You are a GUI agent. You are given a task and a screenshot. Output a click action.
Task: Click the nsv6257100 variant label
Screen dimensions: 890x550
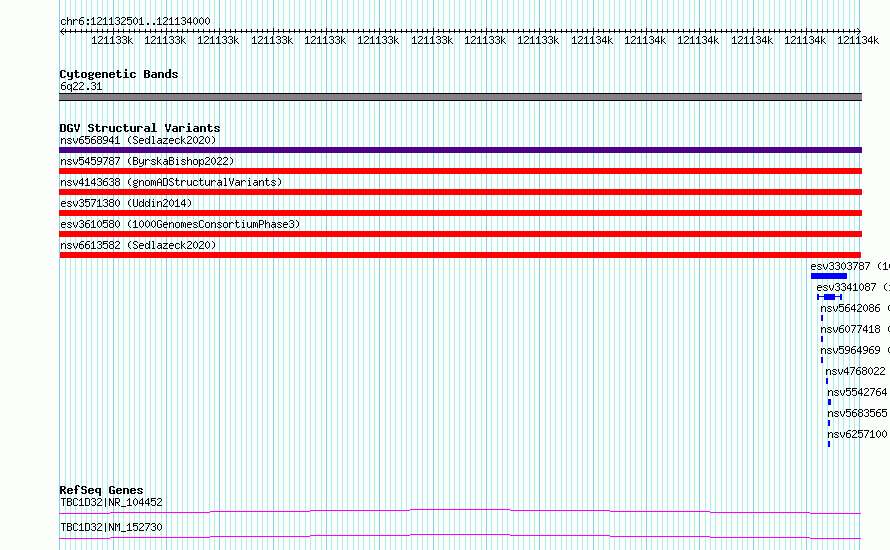(x=857, y=434)
